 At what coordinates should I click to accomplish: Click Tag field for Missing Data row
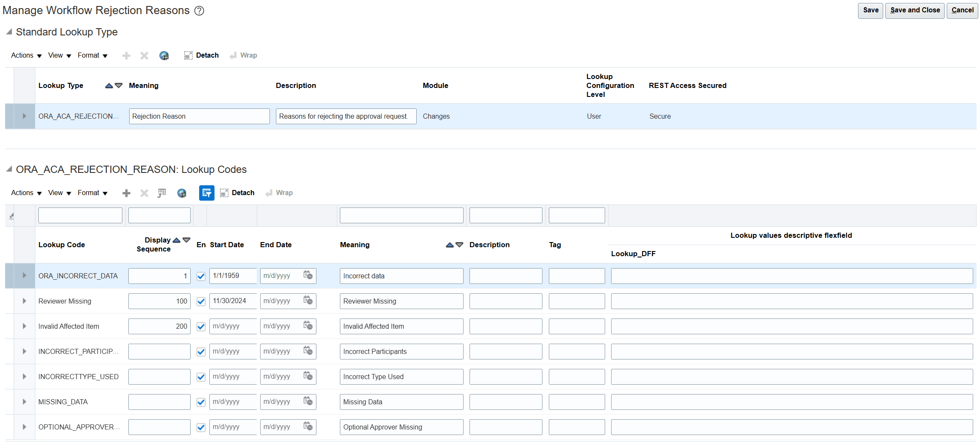coord(577,402)
